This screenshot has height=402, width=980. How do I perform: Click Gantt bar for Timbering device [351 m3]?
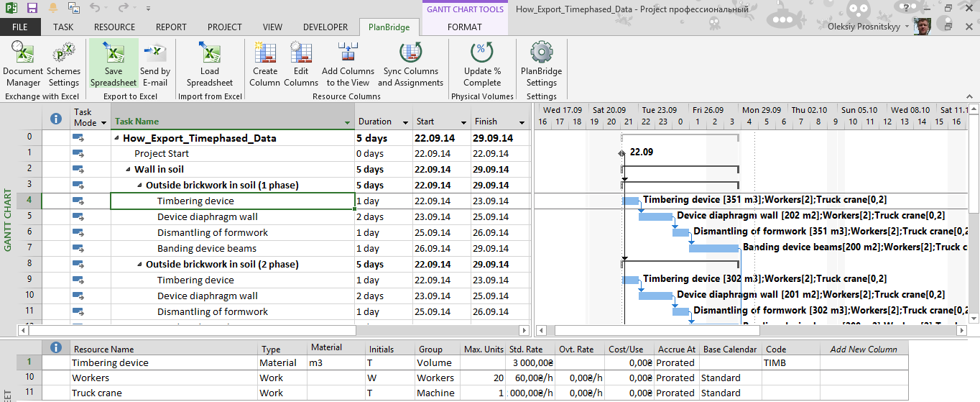[x=630, y=201]
